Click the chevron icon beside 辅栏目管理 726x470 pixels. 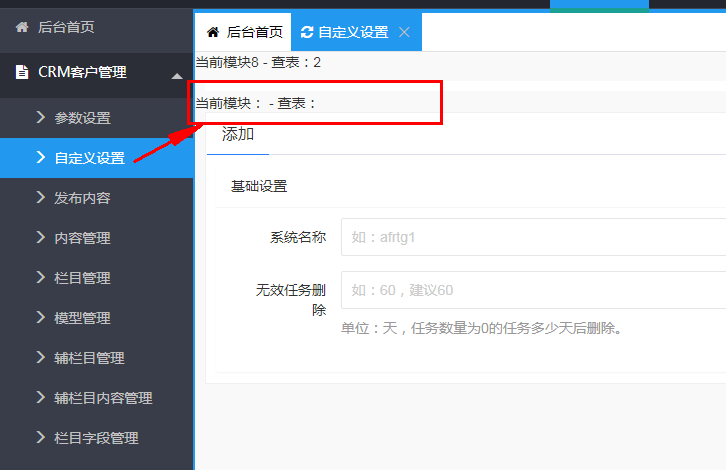coord(41,357)
